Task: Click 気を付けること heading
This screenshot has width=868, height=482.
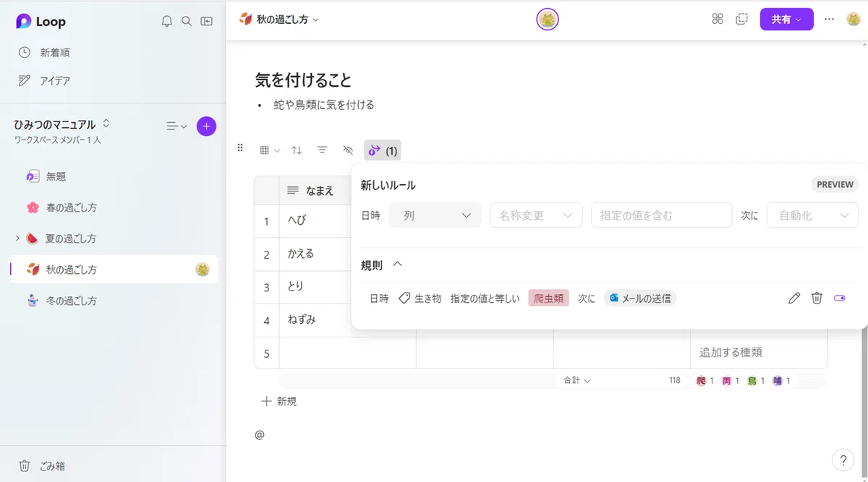Action: [303, 79]
